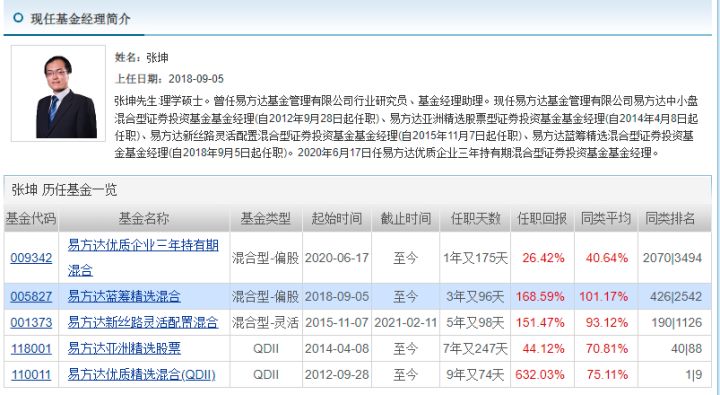Image resolution: width=720 pixels, height=395 pixels.
Task: Click tenure cell 3年又96天
Action: point(475,297)
